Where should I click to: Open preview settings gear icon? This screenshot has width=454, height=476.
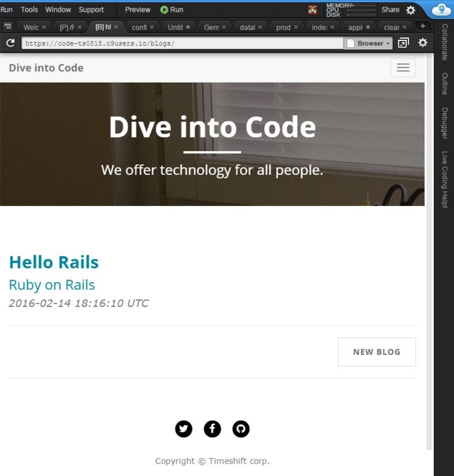(422, 43)
